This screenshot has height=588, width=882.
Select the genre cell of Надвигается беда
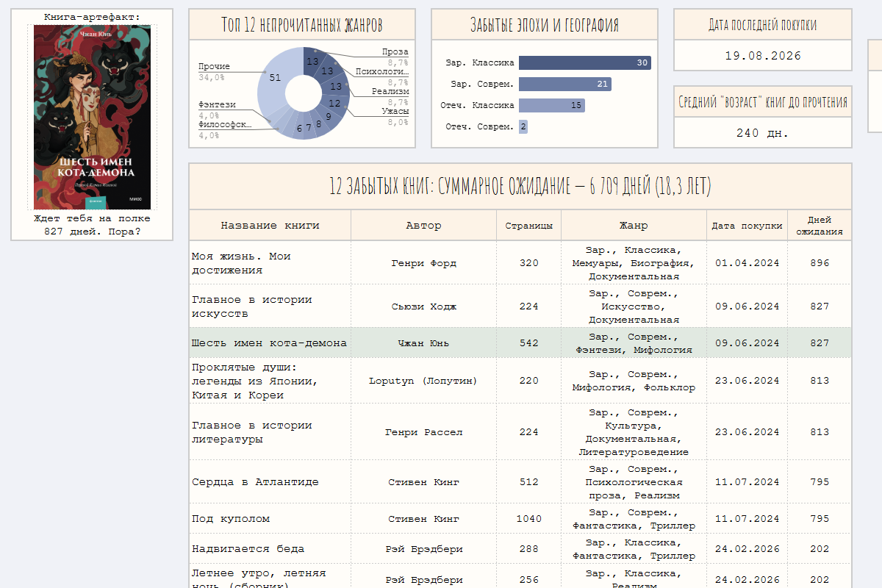click(x=634, y=549)
